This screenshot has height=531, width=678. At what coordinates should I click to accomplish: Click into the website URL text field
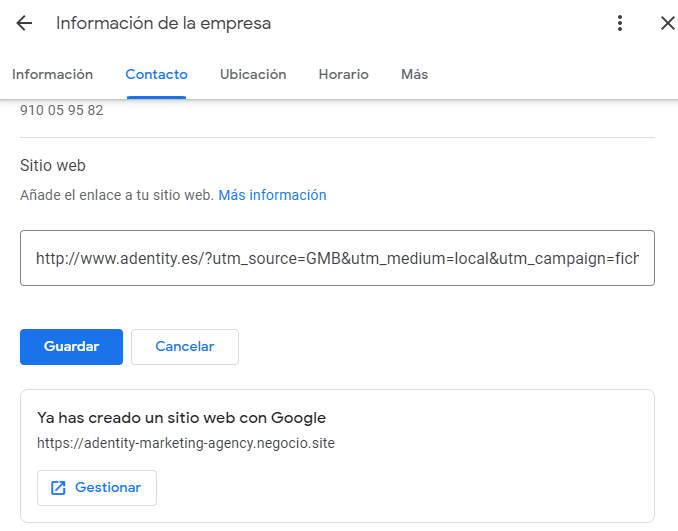click(337, 258)
